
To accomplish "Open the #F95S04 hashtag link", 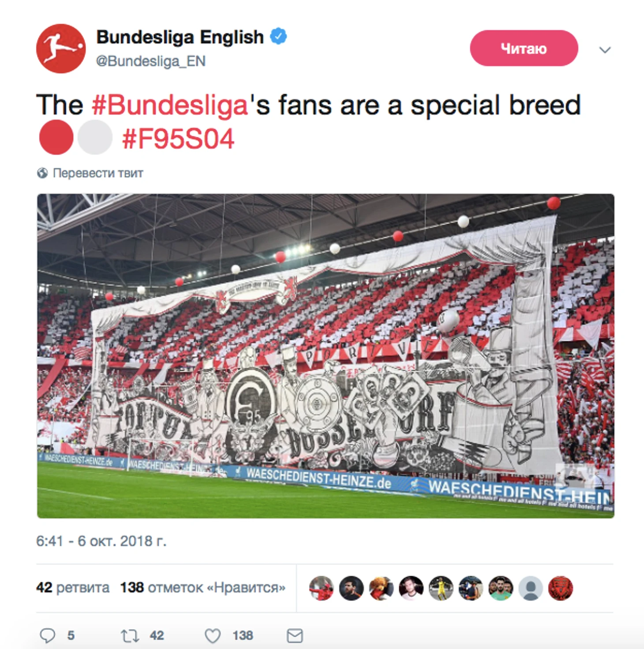I will pyautogui.click(x=178, y=139).
